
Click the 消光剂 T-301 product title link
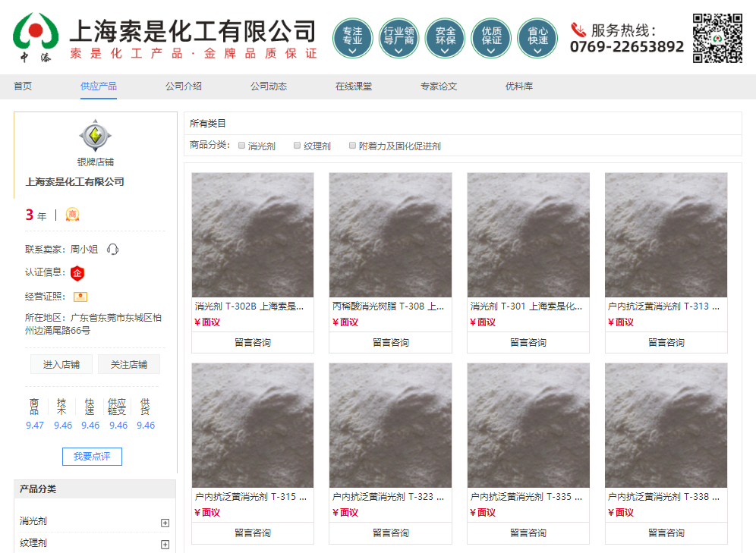(x=526, y=306)
